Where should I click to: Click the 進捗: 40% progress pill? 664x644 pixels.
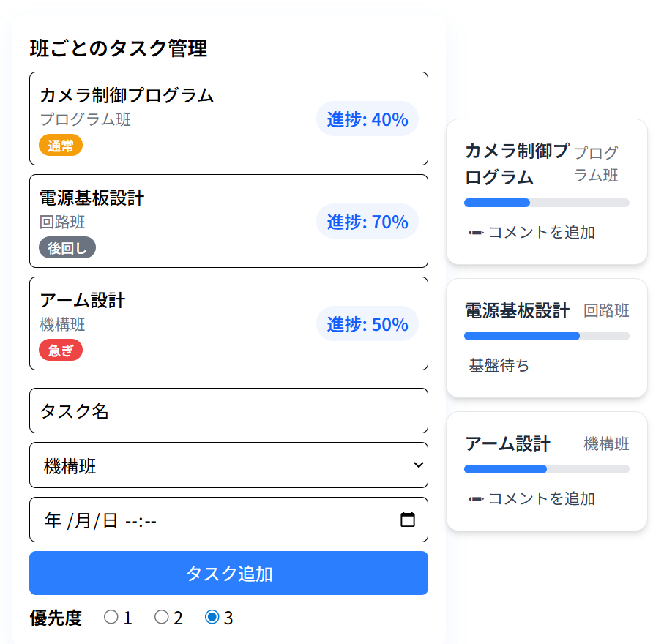[x=367, y=119]
